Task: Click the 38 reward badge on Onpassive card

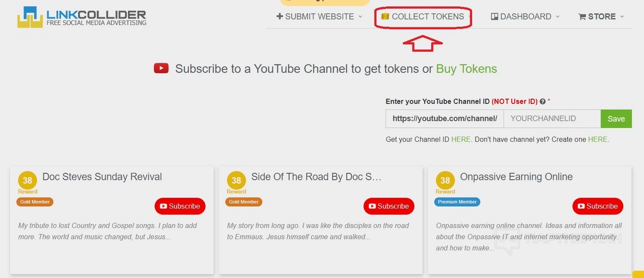Action: click(x=445, y=181)
